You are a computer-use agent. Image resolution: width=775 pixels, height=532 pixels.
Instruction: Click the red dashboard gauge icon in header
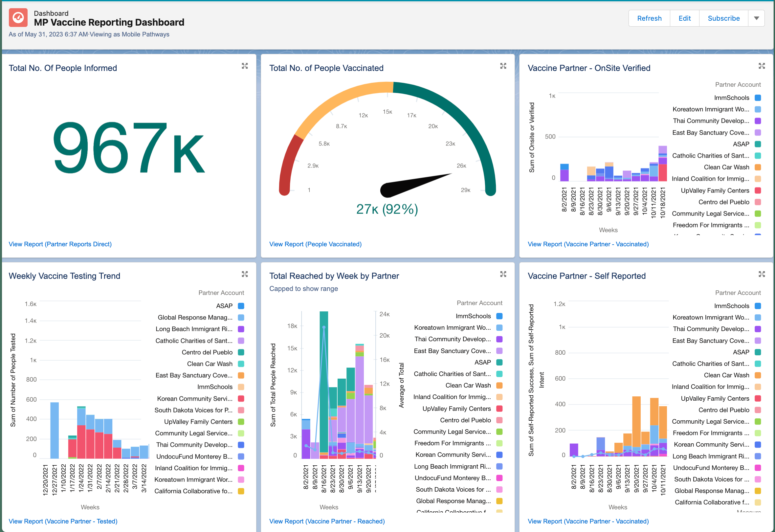[x=18, y=18]
